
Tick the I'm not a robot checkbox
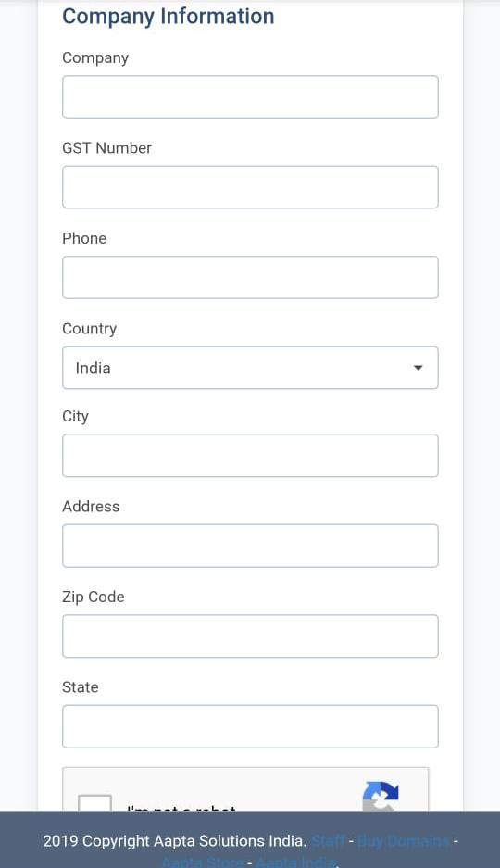click(94, 803)
